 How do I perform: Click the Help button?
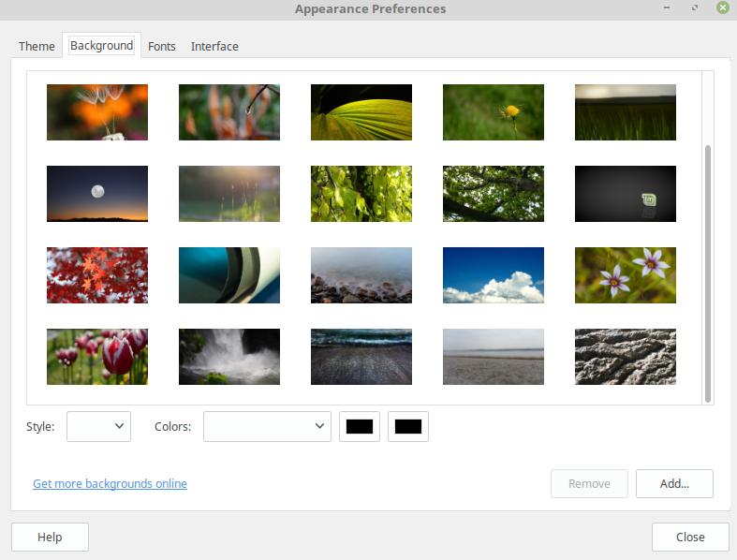pos(50,537)
